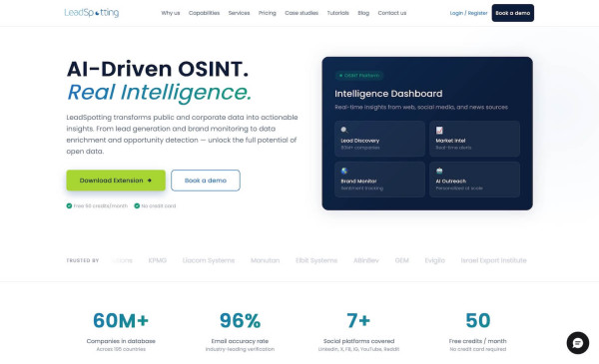Click the Manutan name

click(x=266, y=260)
